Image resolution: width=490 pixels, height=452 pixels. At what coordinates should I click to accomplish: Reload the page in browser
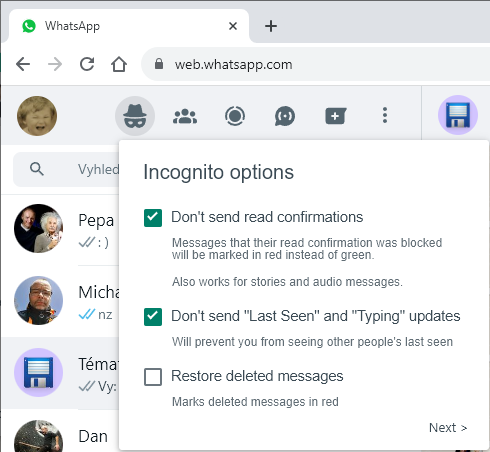point(87,64)
